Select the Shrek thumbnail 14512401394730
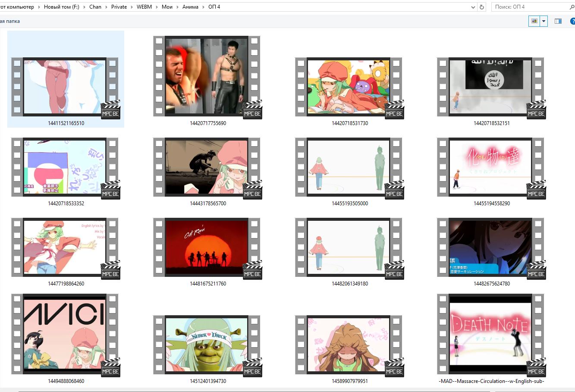The width and height of the screenshot is (575, 392). 207,345
